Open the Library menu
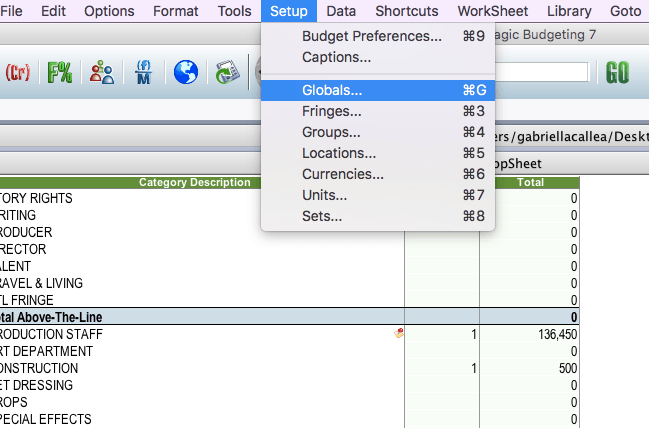The image size is (649, 428). [x=569, y=11]
